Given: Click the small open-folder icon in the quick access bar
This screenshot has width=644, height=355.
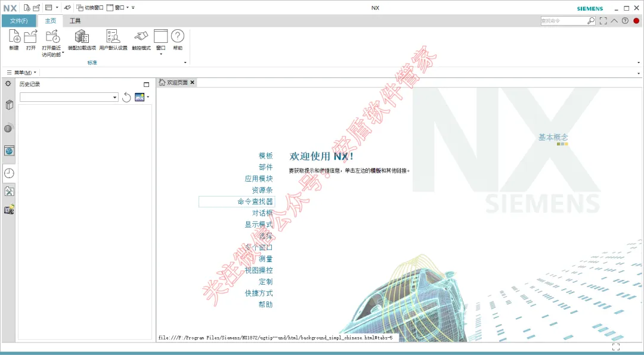Looking at the screenshot, I should [x=36, y=7].
